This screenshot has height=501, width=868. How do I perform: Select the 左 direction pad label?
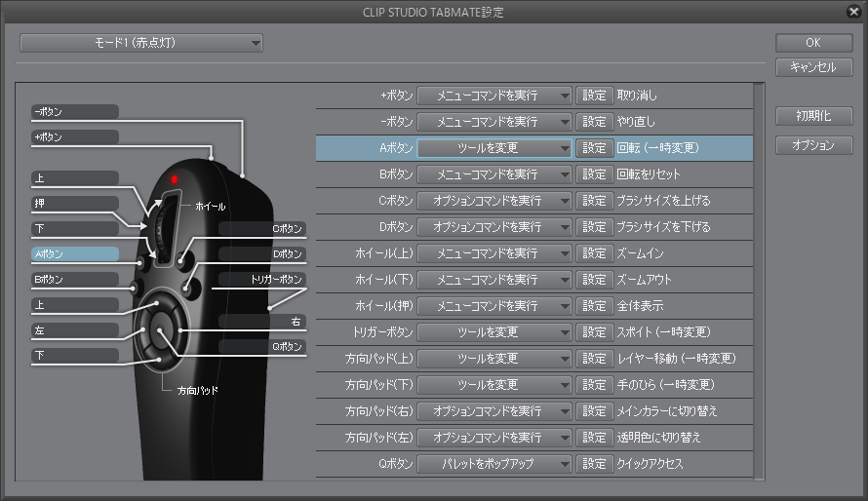[x=74, y=330]
